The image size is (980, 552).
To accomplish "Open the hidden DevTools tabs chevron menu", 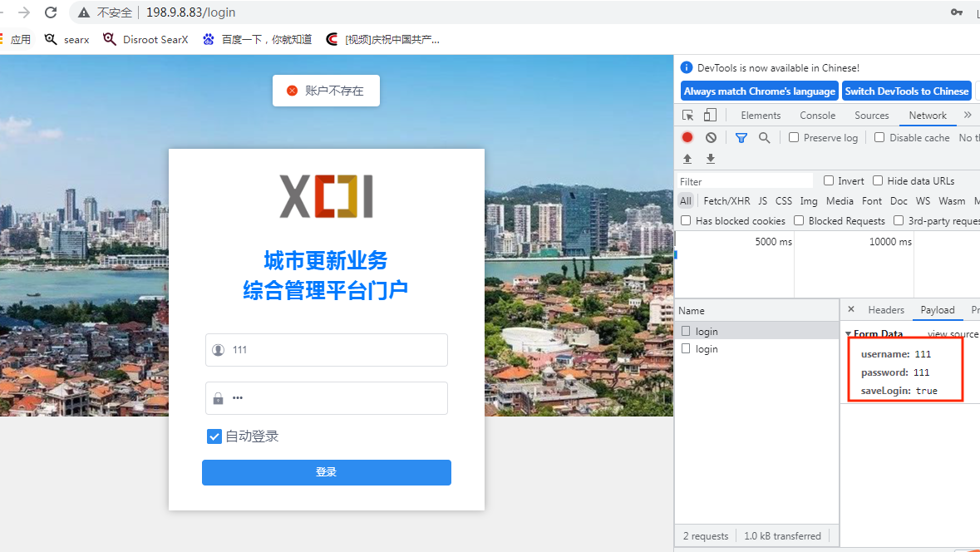I will [x=967, y=115].
